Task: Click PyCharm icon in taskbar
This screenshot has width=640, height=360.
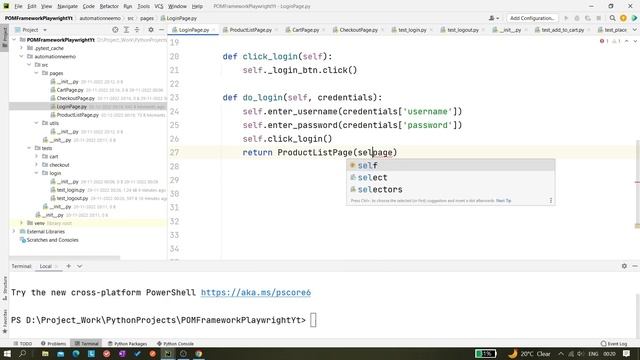Action: point(168,353)
